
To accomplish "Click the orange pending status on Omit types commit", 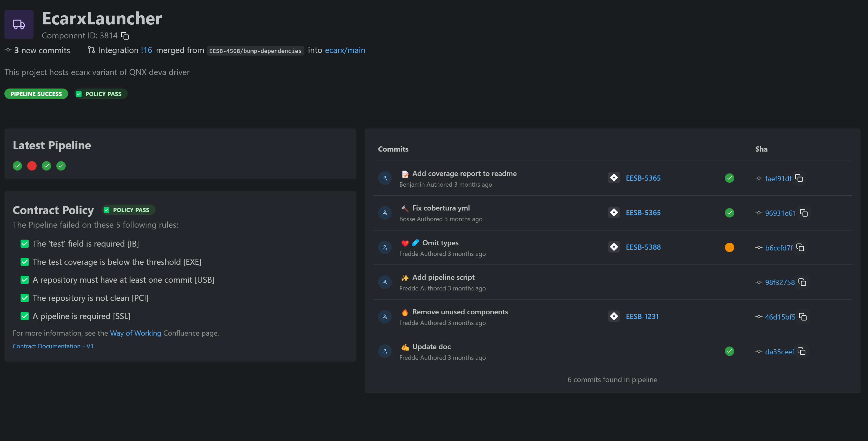I will [x=730, y=247].
